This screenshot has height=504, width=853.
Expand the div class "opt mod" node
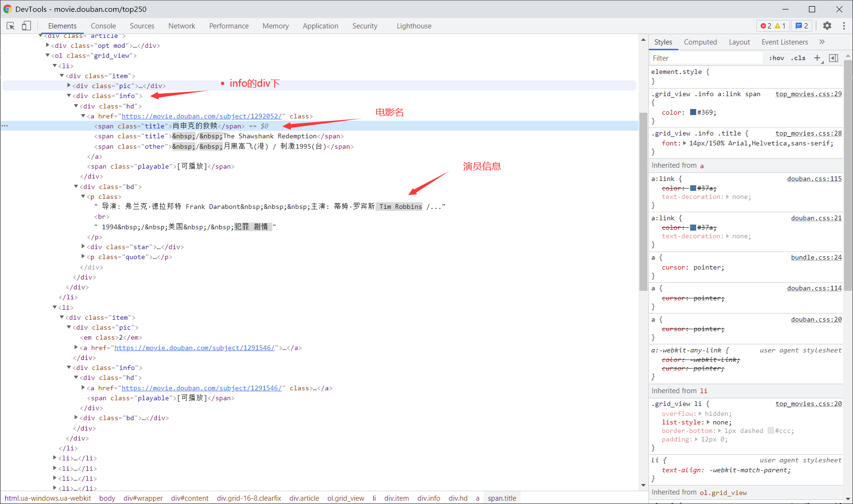pyautogui.click(x=47, y=45)
